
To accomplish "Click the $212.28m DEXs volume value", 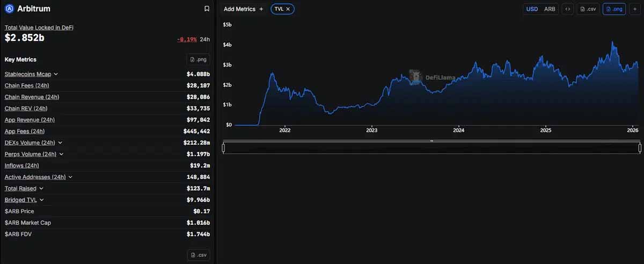I will click(196, 143).
